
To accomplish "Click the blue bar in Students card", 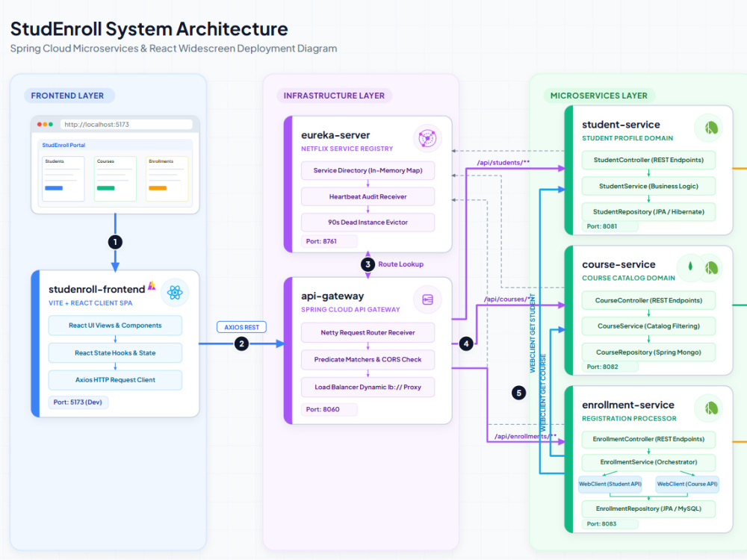I will tap(54, 188).
